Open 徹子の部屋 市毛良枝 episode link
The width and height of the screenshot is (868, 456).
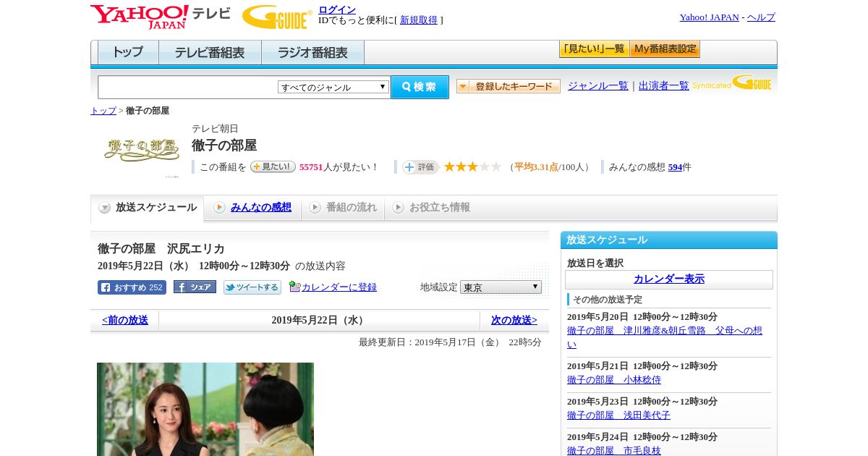(614, 451)
